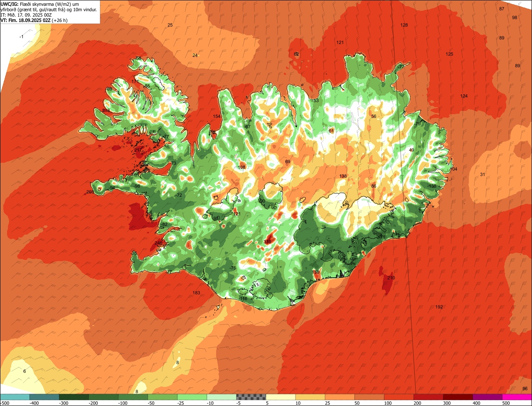Click the 24 value north of the Westfjords

coord(195,55)
